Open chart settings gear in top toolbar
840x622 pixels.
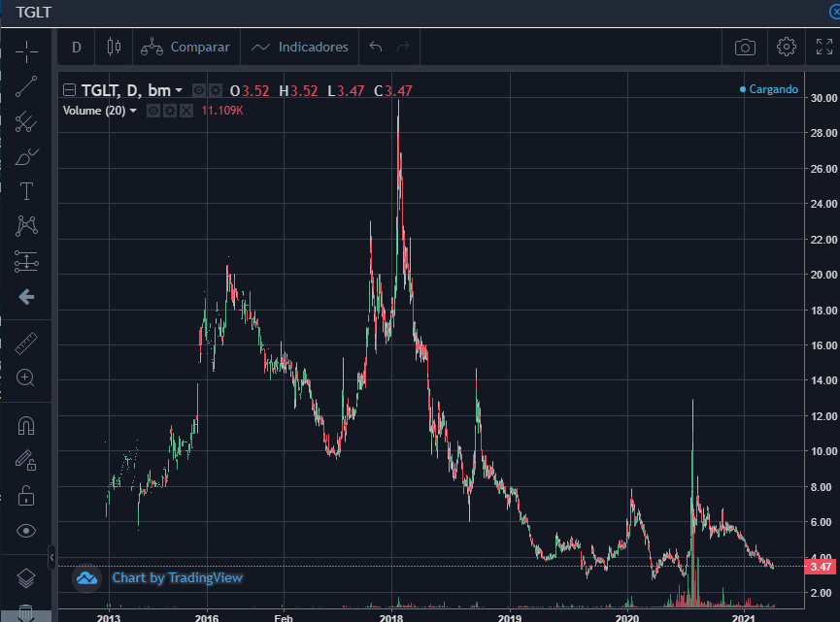coord(787,47)
